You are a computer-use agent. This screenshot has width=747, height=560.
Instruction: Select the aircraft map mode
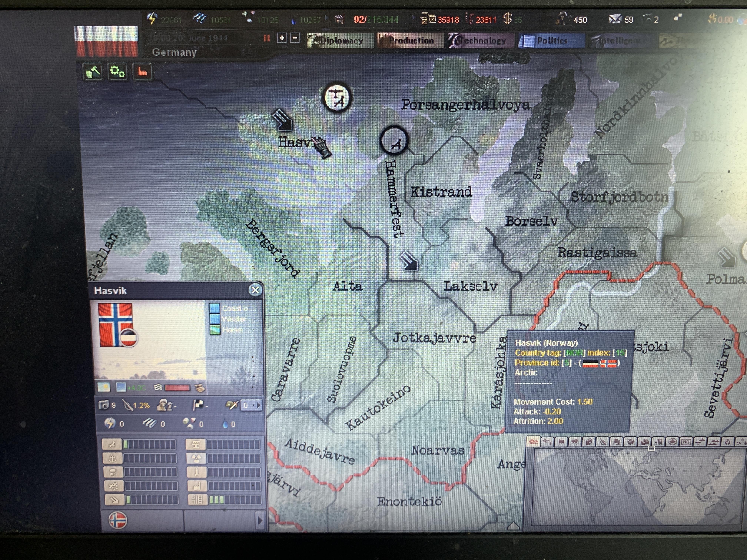click(x=700, y=441)
